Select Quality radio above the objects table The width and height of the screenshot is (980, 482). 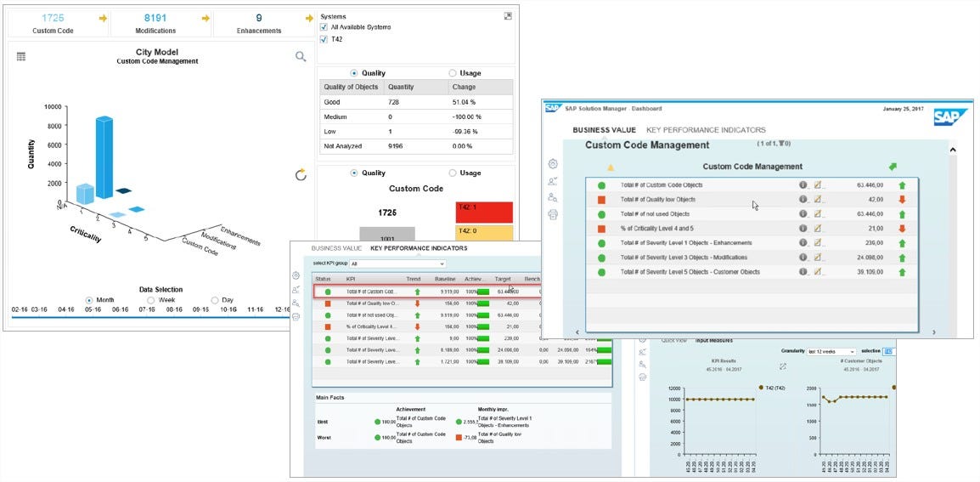click(354, 73)
